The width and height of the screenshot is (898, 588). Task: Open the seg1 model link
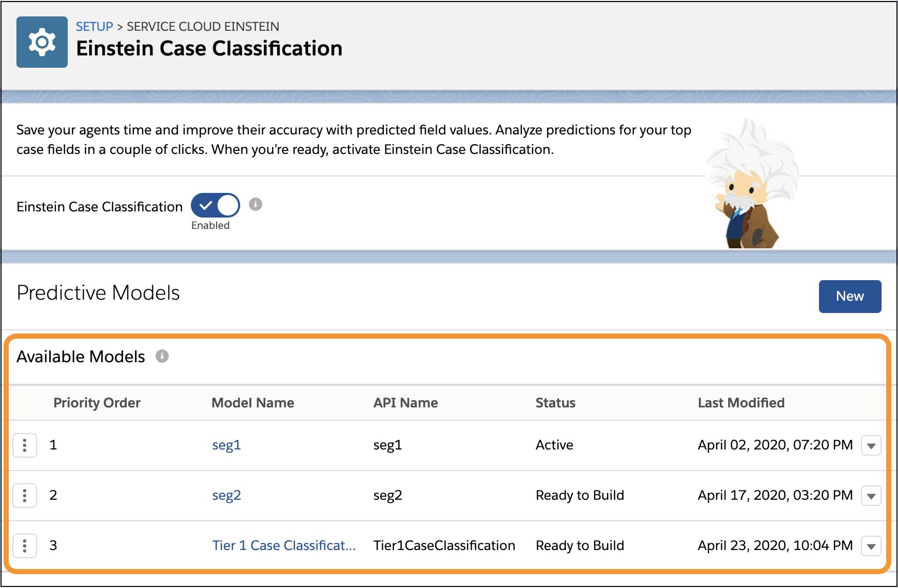227,445
